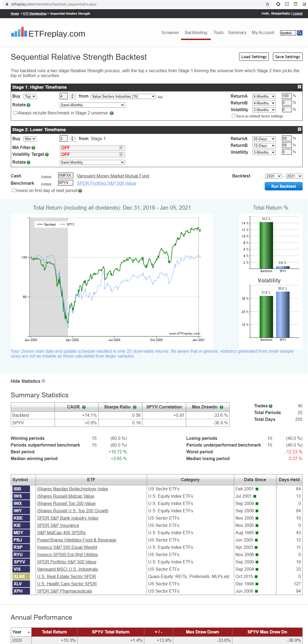Open help icon in Sharpe Ratio header
308x644 pixels.
[135, 407]
